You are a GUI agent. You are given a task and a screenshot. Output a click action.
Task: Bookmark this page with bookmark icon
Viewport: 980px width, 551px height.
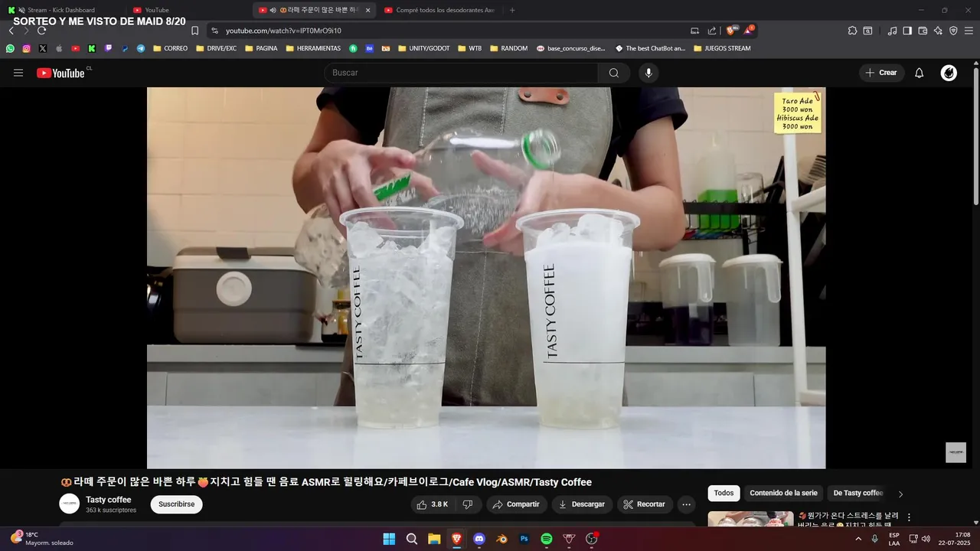[194, 31]
